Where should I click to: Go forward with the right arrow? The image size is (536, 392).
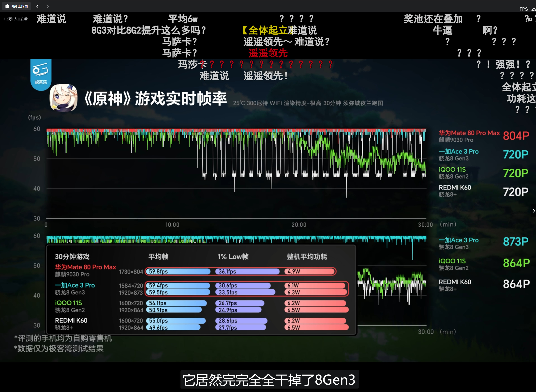(48, 6)
